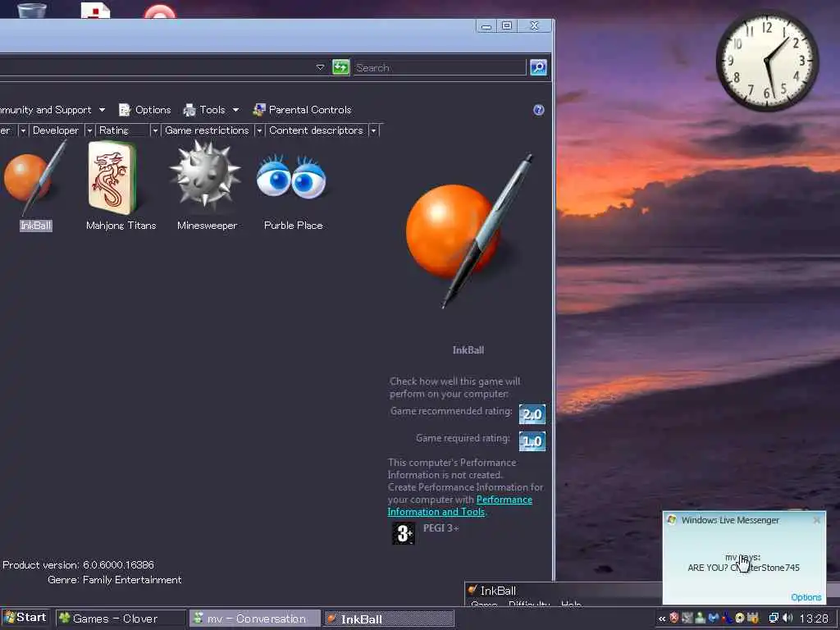The width and height of the screenshot is (840, 630).
Task: Click the search magnifier button
Action: (538, 67)
